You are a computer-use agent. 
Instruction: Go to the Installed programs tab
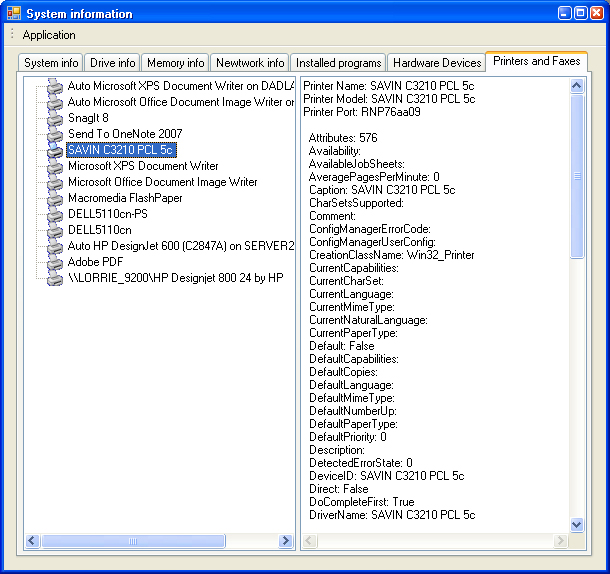(338, 63)
